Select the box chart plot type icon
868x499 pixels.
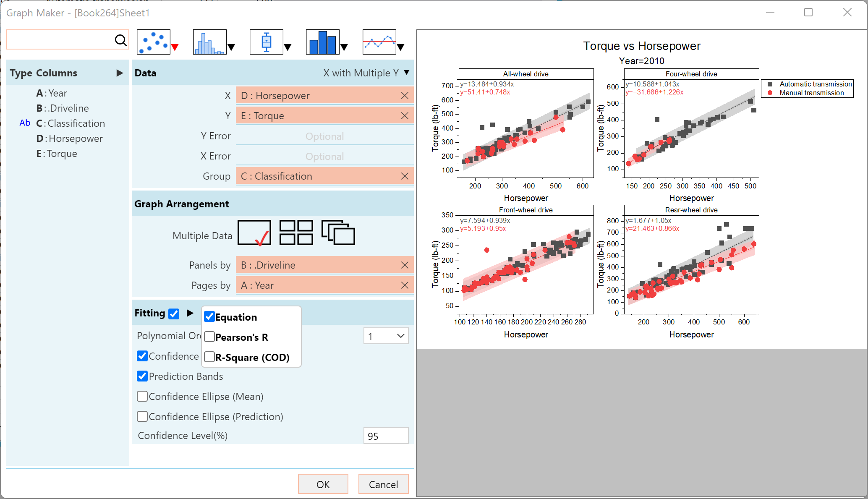pos(266,42)
